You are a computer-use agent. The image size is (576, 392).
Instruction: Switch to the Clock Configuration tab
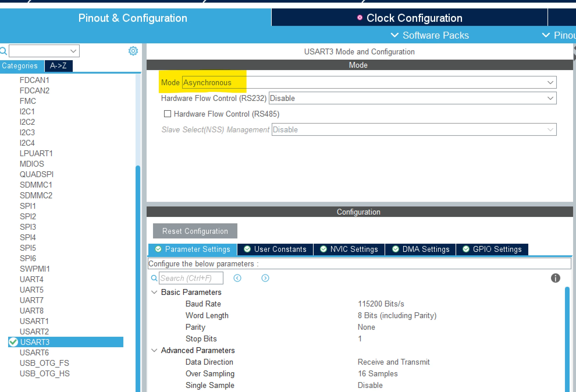(410, 18)
